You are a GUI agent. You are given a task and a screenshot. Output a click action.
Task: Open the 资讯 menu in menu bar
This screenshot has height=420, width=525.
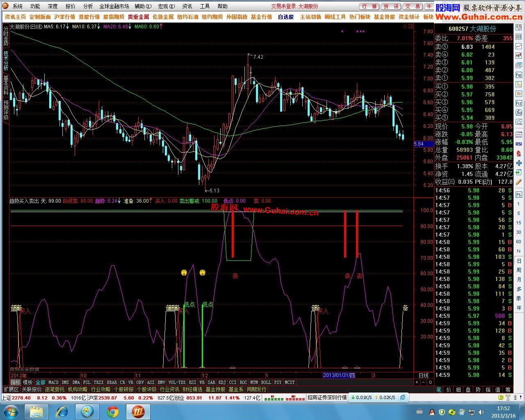(187, 6)
